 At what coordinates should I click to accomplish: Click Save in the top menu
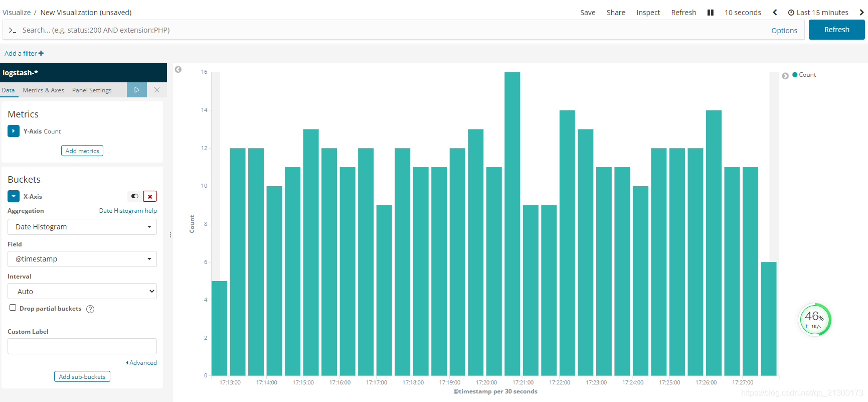588,13
